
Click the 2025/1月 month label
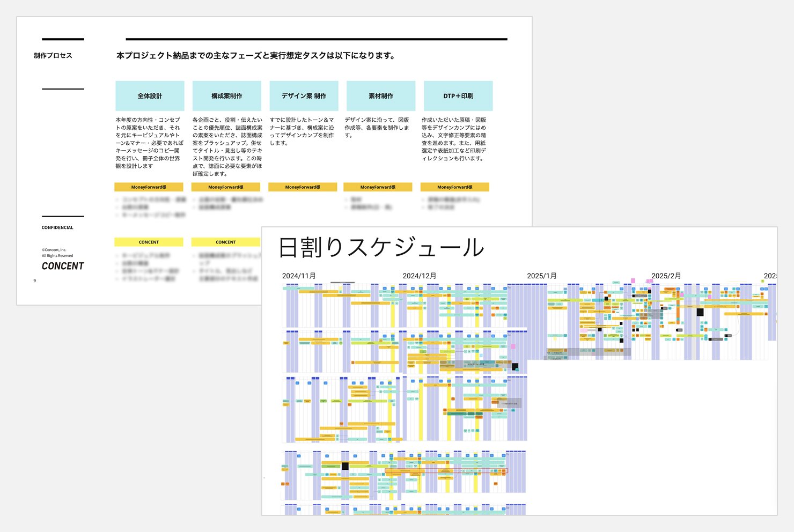pos(542,275)
